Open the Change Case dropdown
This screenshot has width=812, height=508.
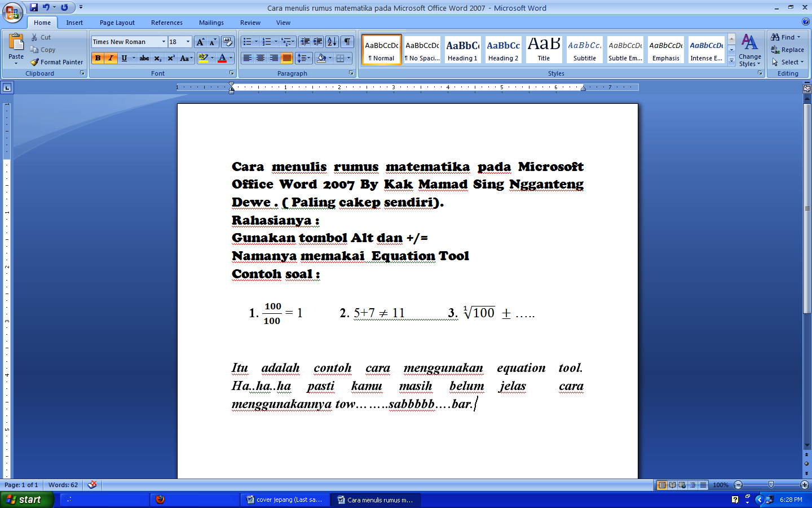pyautogui.click(x=186, y=58)
